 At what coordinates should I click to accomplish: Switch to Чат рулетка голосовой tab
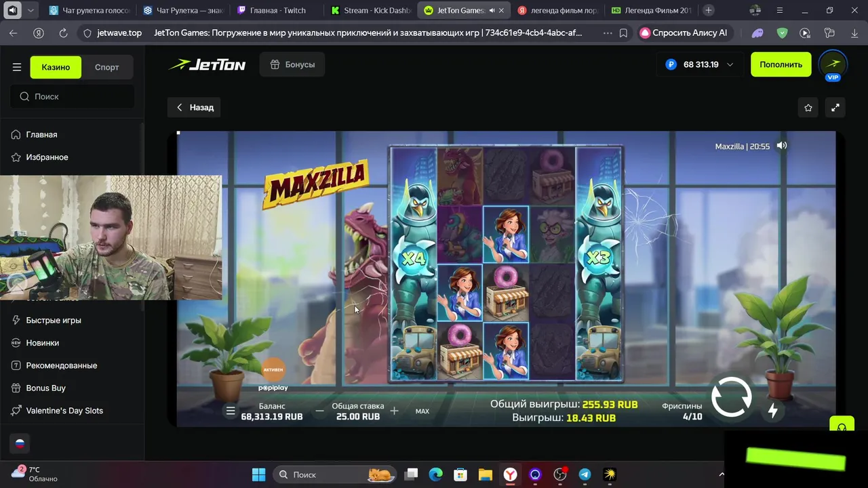(x=90, y=10)
